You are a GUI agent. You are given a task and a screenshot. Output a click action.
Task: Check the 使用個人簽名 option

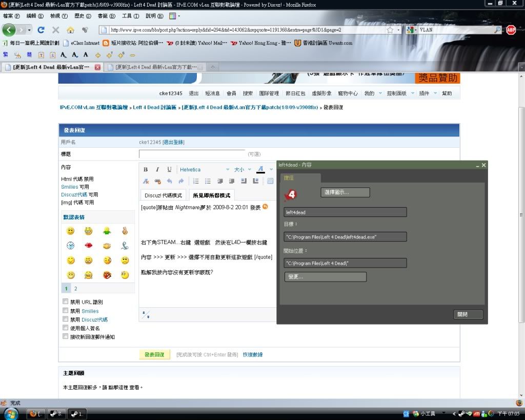click(x=65, y=328)
